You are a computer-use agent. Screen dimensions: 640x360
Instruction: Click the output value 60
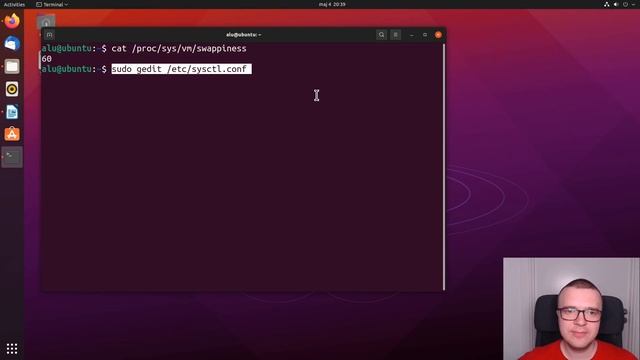pyautogui.click(x=47, y=59)
